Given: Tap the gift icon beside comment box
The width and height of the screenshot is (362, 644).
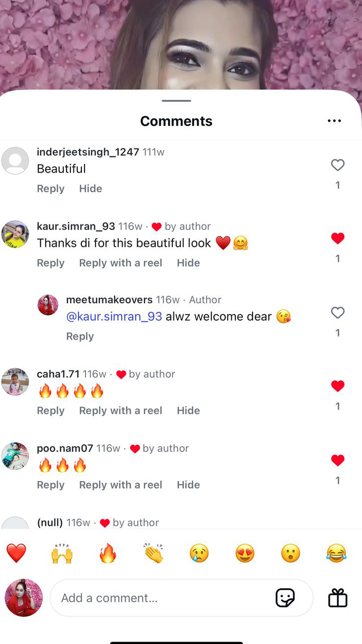Looking at the screenshot, I should pos(338,598).
